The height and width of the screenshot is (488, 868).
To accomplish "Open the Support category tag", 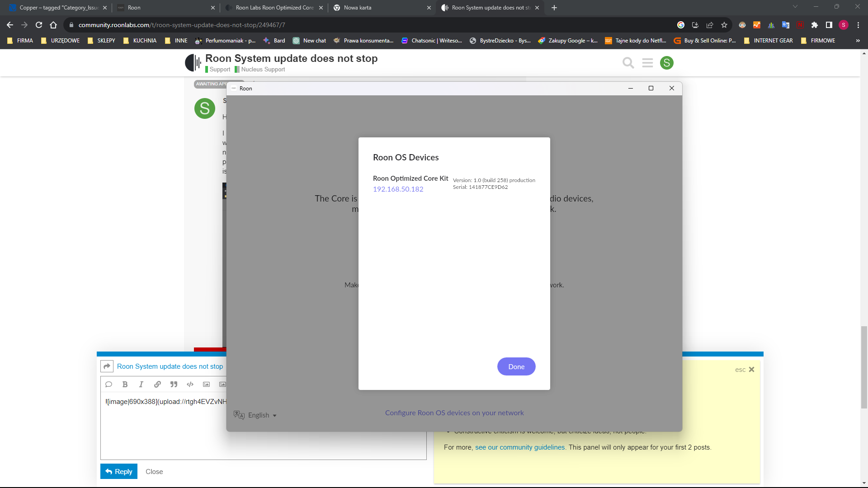I will [218, 70].
